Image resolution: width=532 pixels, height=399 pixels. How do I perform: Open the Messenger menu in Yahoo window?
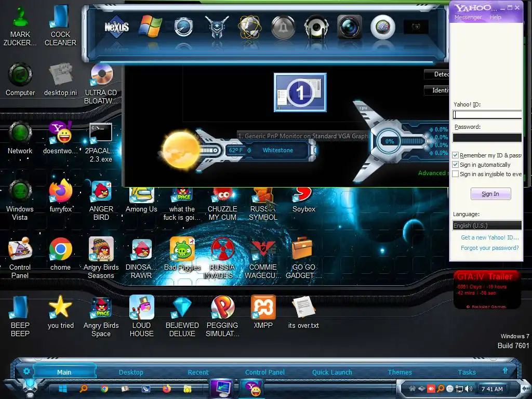coord(468,17)
